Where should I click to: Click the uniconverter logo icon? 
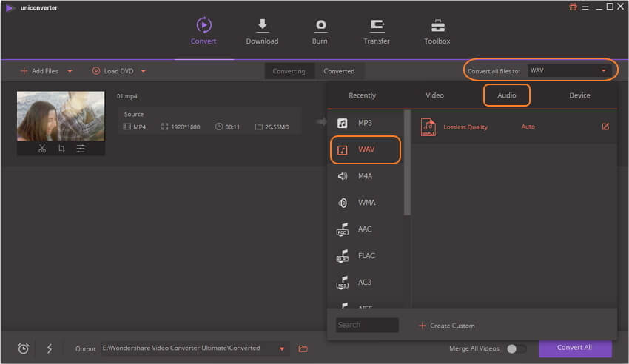coord(10,7)
